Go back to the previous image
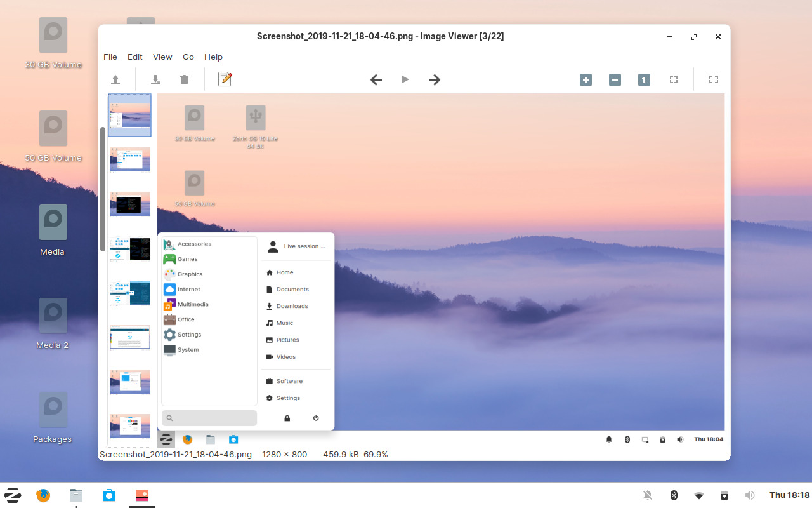The width and height of the screenshot is (812, 508). 376,79
